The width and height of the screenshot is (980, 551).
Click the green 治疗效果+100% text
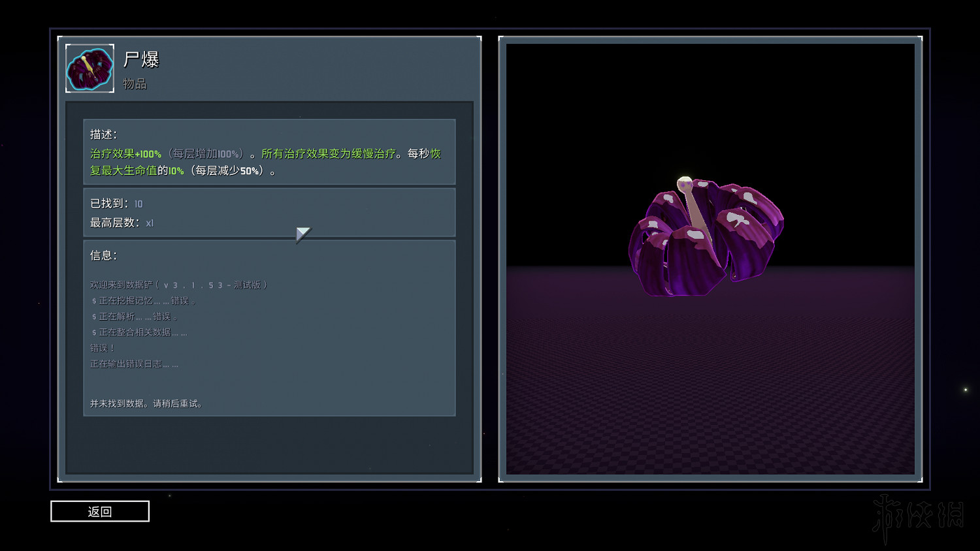125,154
